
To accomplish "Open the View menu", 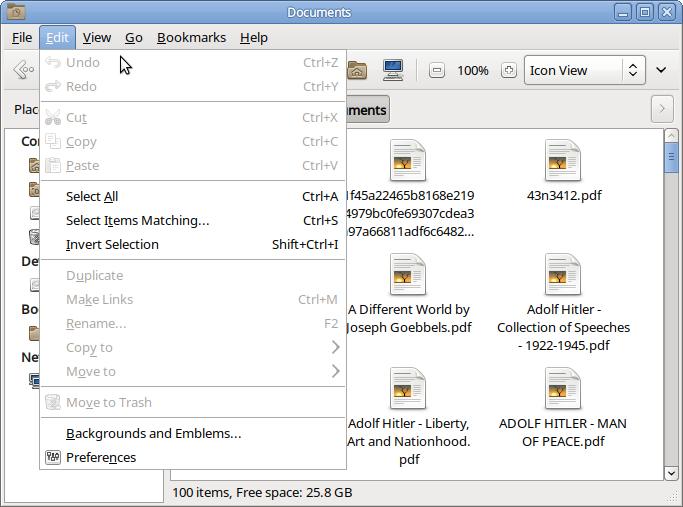I will pos(97,38).
